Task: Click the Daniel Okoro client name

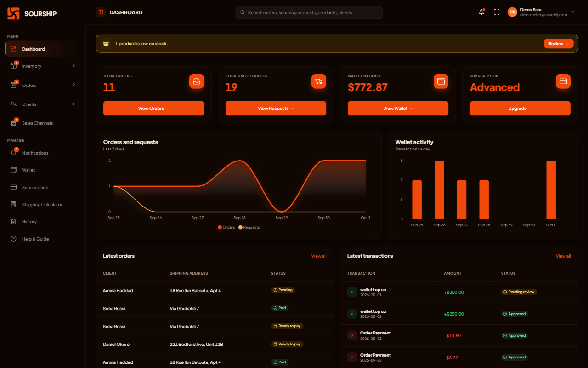Action: [116, 344]
